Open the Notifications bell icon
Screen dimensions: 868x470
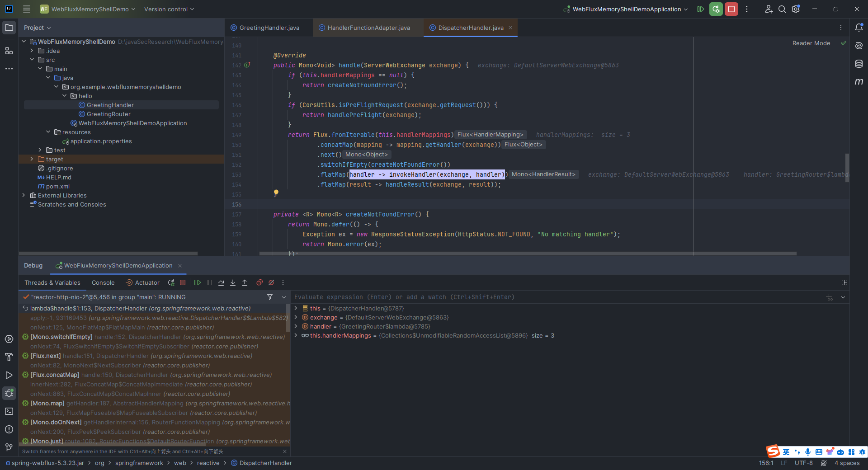coord(859,28)
